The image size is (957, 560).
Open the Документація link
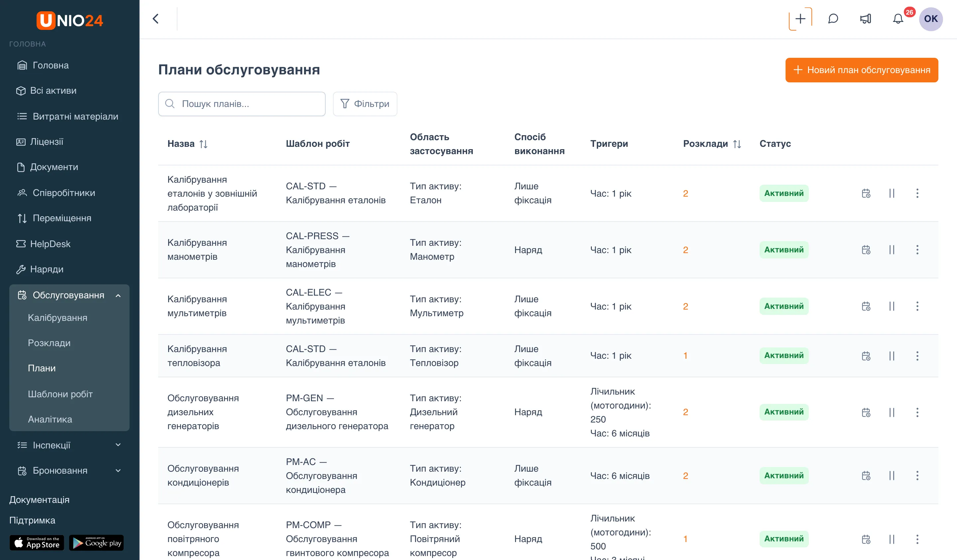[x=39, y=500]
